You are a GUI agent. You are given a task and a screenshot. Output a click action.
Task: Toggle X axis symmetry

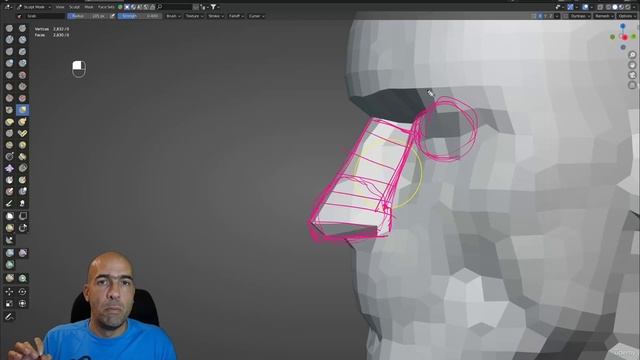540,16
